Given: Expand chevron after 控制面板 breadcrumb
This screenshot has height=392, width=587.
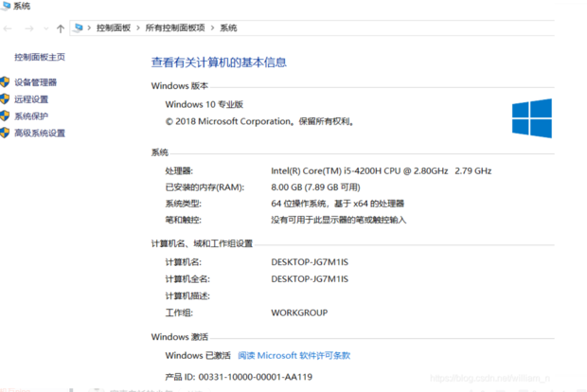Looking at the screenshot, I should [x=138, y=27].
